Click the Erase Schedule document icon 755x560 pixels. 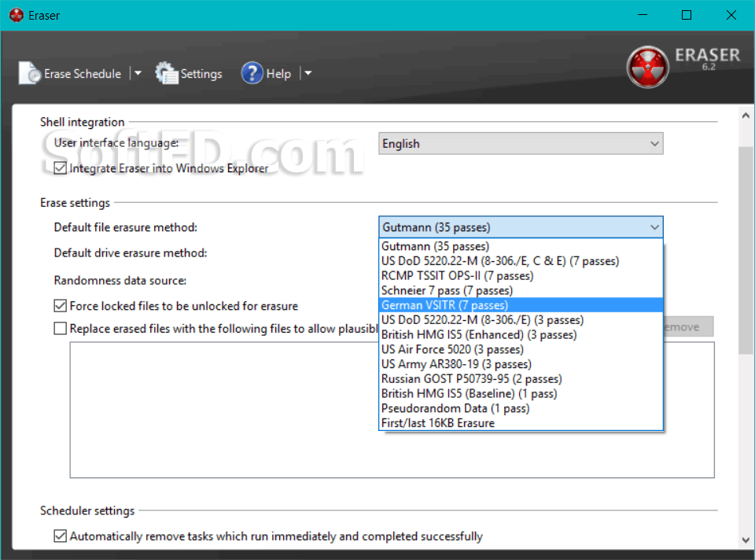tap(29, 73)
